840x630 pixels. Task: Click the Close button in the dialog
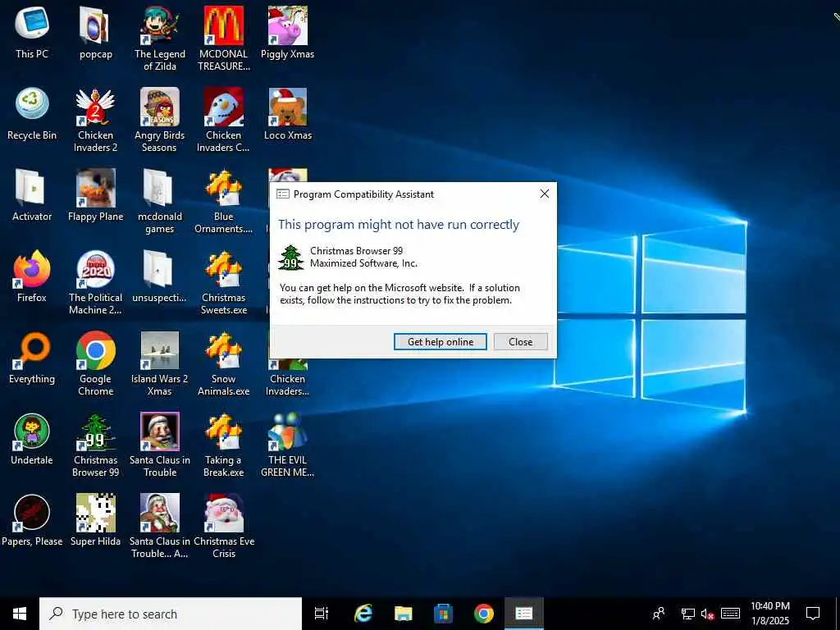[x=520, y=342]
